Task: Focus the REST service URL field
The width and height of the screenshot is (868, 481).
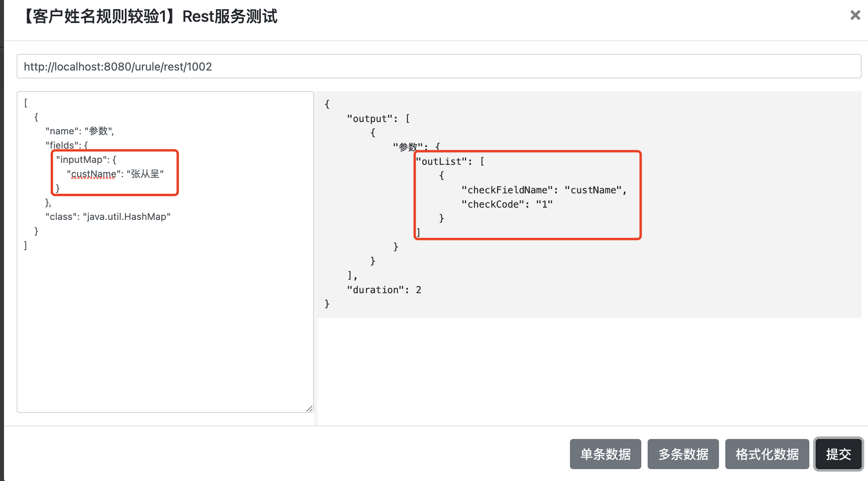Action: (x=438, y=67)
